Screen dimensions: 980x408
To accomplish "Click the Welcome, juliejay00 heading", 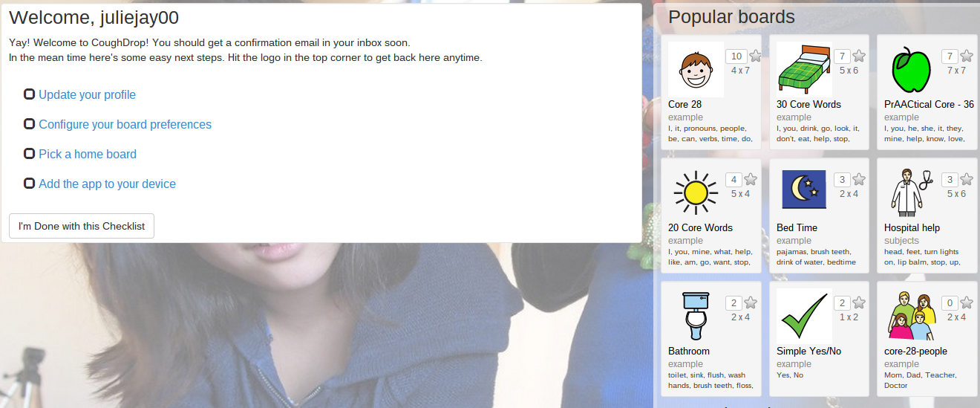I will coord(94,18).
